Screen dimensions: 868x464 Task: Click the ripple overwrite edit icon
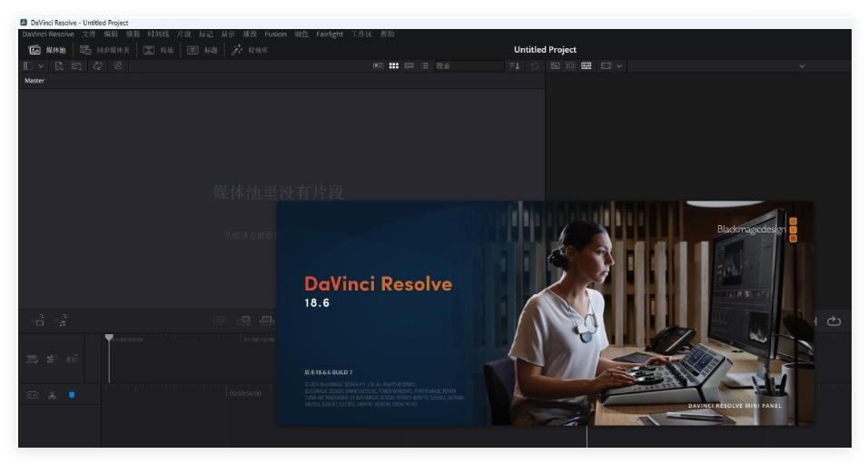[267, 321]
